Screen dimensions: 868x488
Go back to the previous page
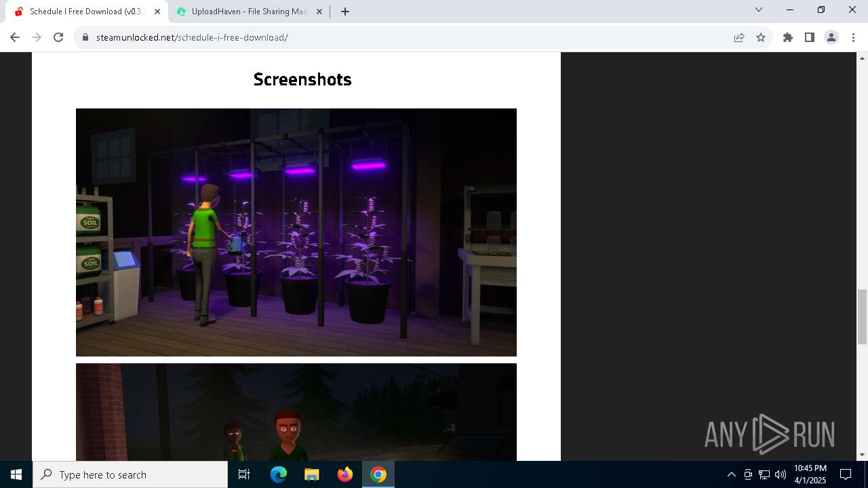click(15, 37)
